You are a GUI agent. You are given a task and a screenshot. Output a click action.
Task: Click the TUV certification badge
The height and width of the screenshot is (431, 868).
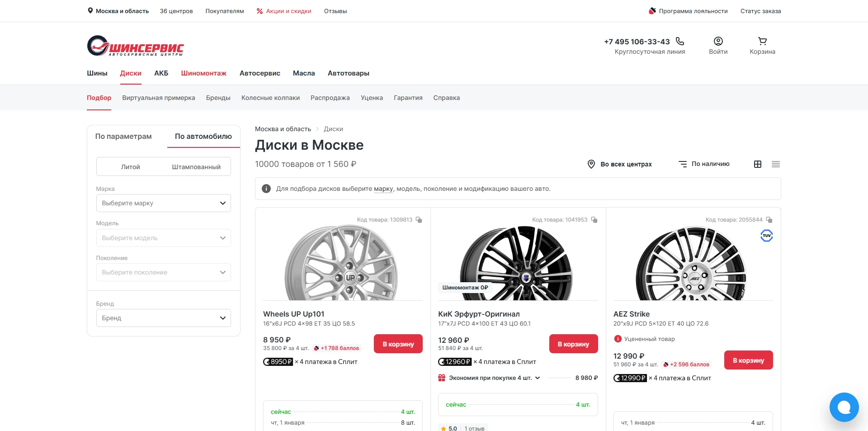coord(767,236)
